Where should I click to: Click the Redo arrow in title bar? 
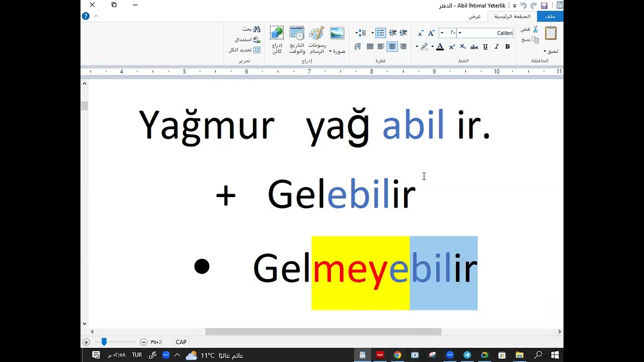[533, 6]
